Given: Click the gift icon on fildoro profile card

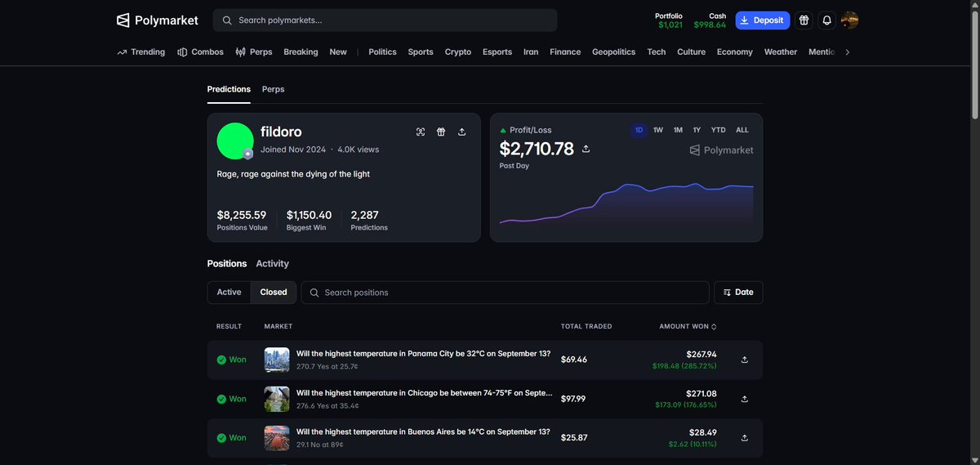Looking at the screenshot, I should (x=441, y=132).
